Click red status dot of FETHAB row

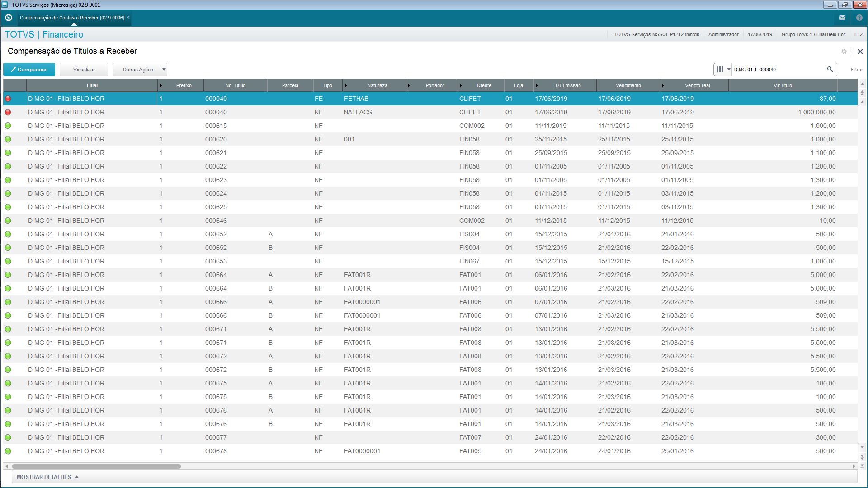(8, 99)
